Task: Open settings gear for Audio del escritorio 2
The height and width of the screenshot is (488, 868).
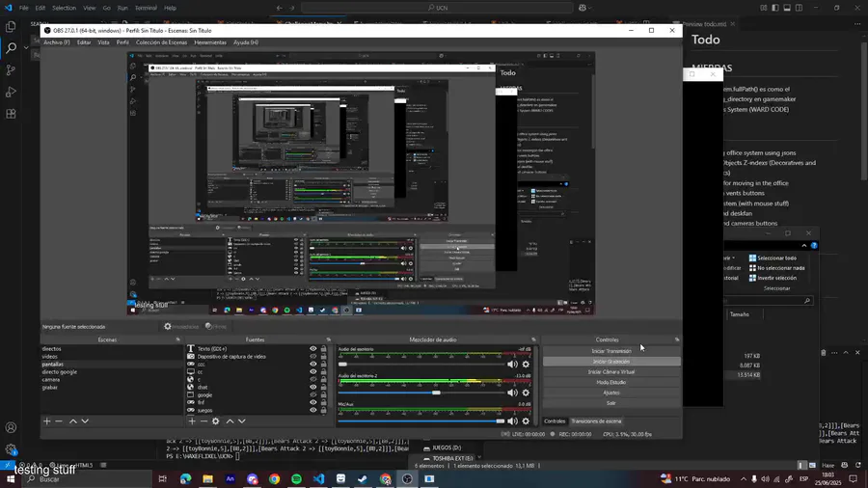Action: point(526,393)
